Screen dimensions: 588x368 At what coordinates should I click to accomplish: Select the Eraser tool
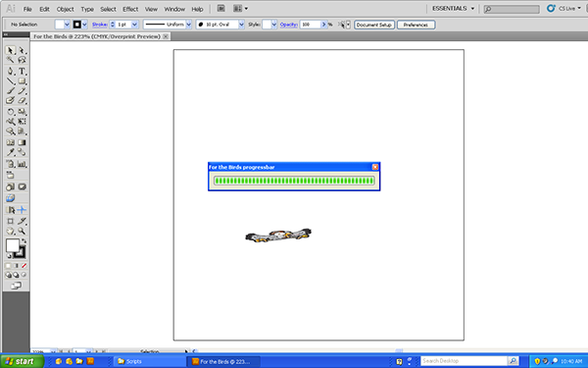coord(22,101)
